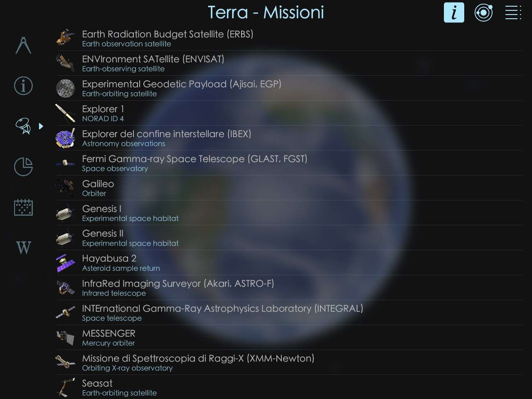Image resolution: width=532 pixels, height=399 pixels.
Task: Click the Galileo orbiter icon
Action: coord(66,188)
